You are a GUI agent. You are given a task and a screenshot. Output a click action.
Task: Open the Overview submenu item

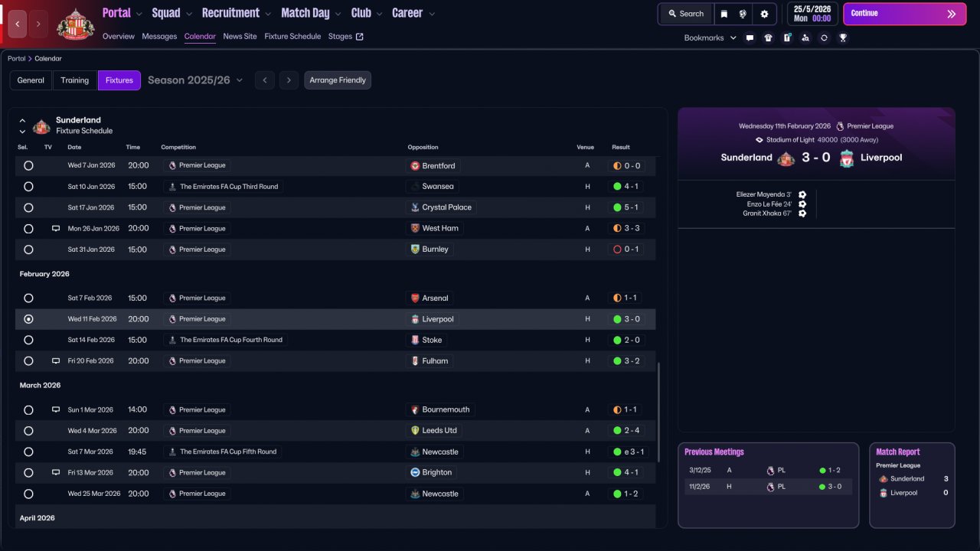click(x=119, y=37)
